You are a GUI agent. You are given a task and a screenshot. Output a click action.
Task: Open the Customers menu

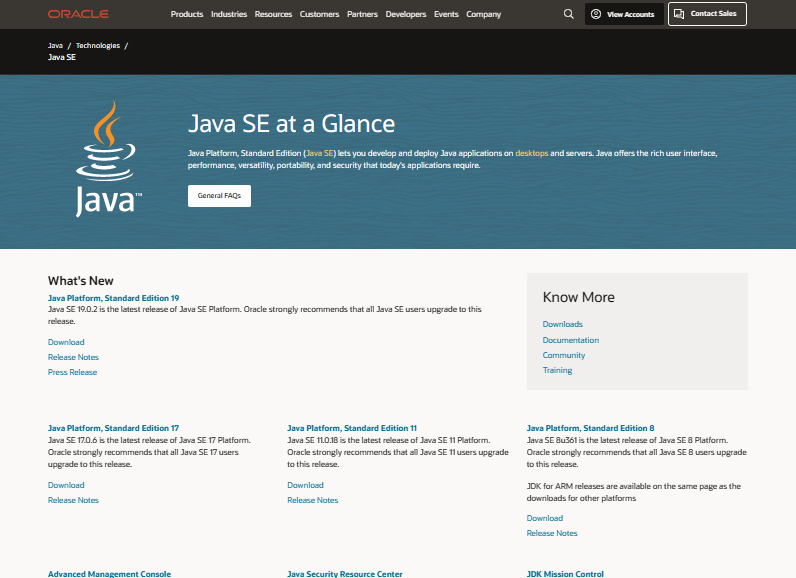pos(319,14)
